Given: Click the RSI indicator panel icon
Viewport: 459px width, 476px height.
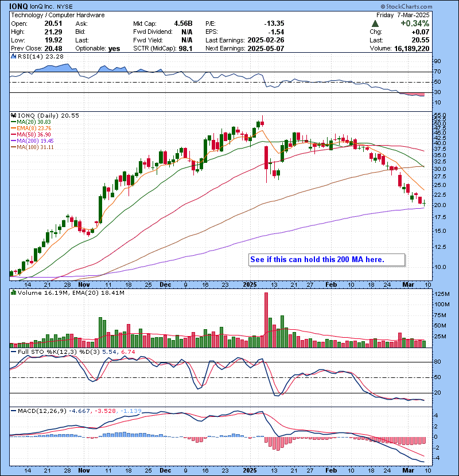Looking at the screenshot, I should coord(13,56).
